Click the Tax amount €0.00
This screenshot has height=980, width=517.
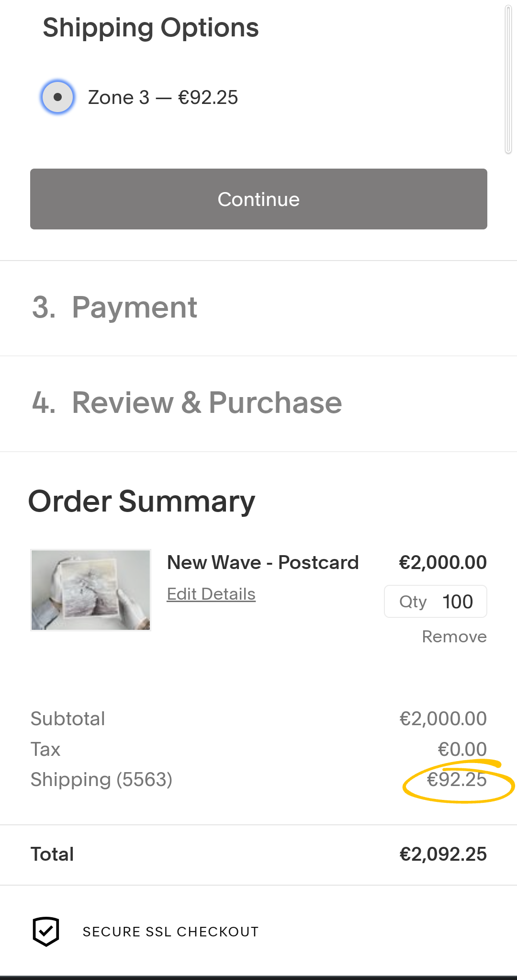[462, 749]
